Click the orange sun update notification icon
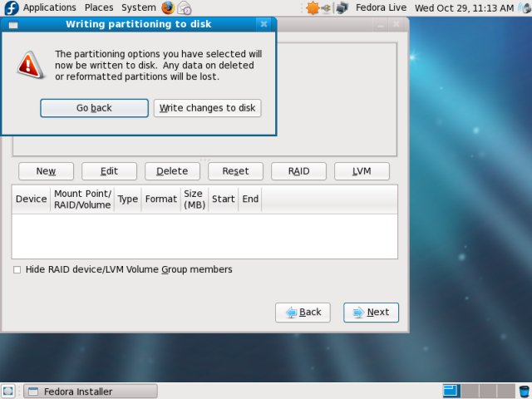 pos(313,7)
